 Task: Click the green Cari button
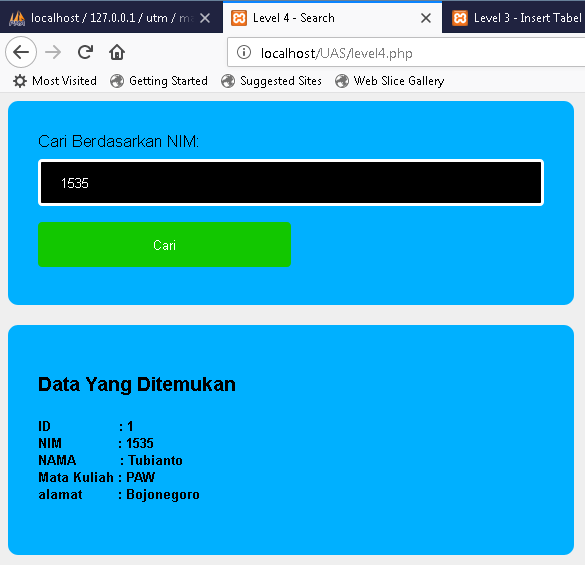[165, 245]
